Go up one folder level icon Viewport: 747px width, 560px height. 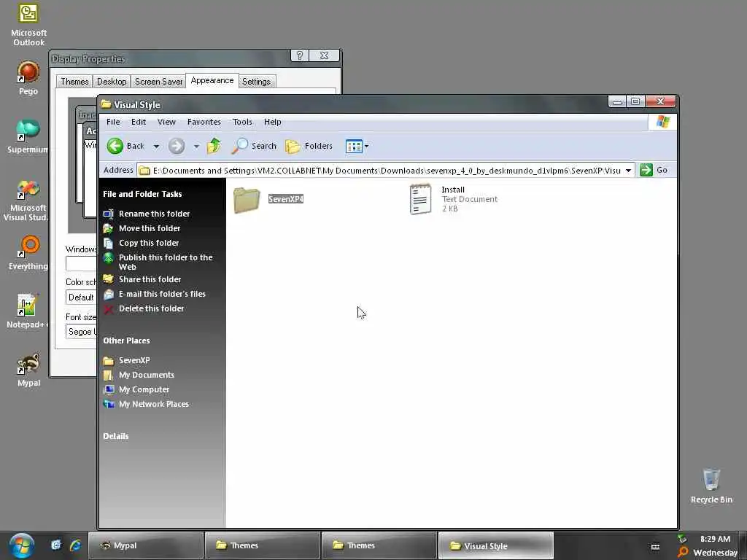click(214, 146)
